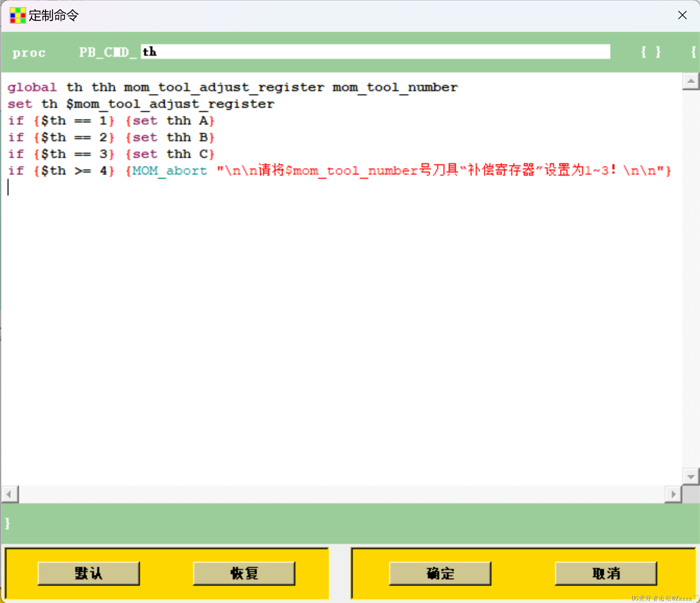
Task: Click the line if {$th == 3} {set thh C}
Action: pos(111,154)
